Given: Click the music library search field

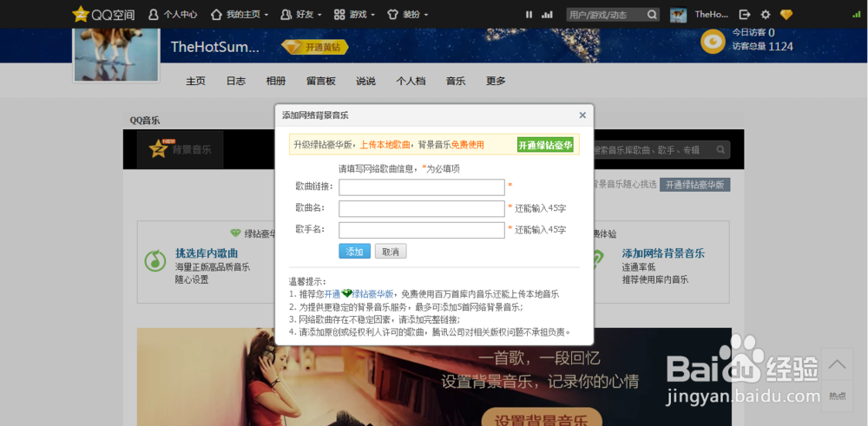Looking at the screenshot, I should click(x=654, y=150).
